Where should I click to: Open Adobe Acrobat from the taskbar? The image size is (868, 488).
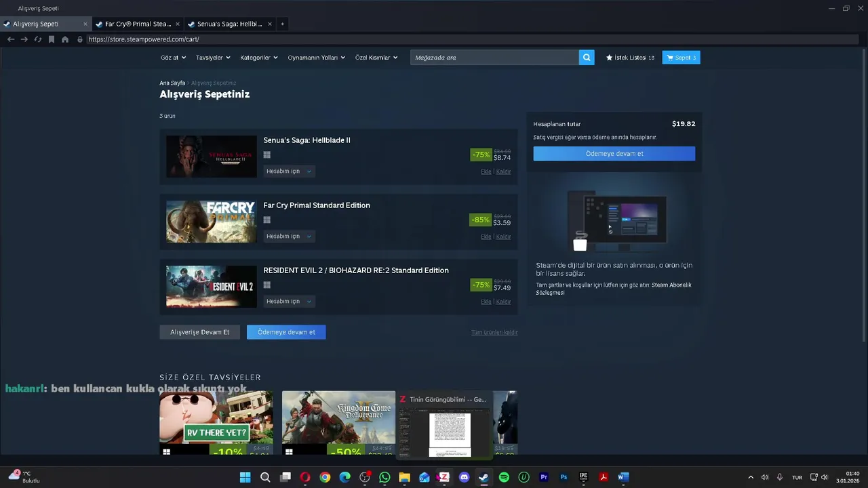(603, 477)
